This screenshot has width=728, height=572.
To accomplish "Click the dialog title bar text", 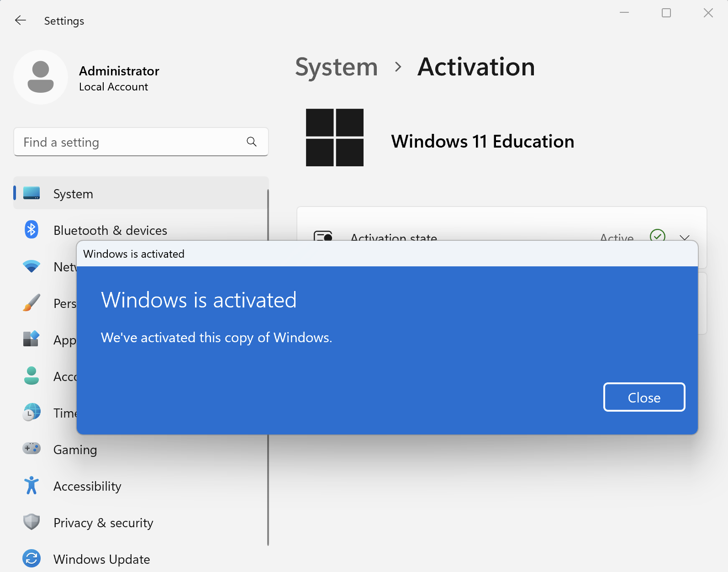I will [x=134, y=254].
